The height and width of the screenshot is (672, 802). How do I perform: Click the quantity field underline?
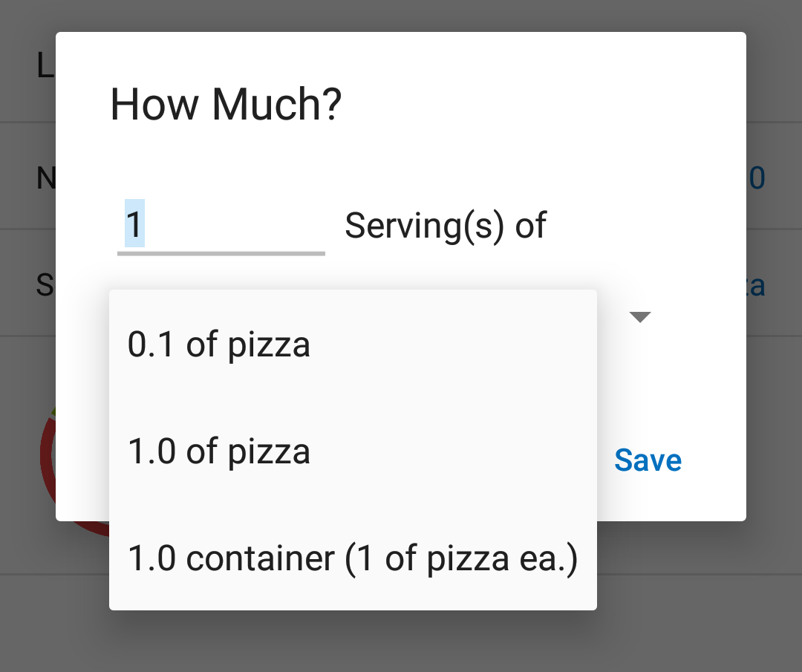coord(221,255)
